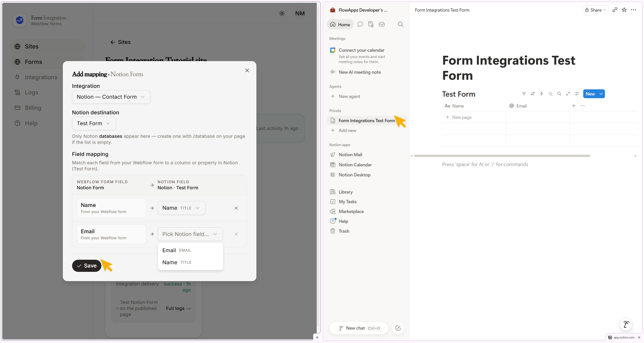Toggle favorite star for this page

tap(624, 10)
